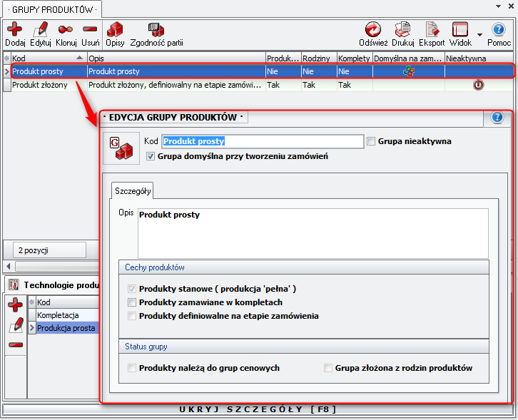Uncheck Grupa domyślna przy tworzeniu zamówień

click(150, 155)
